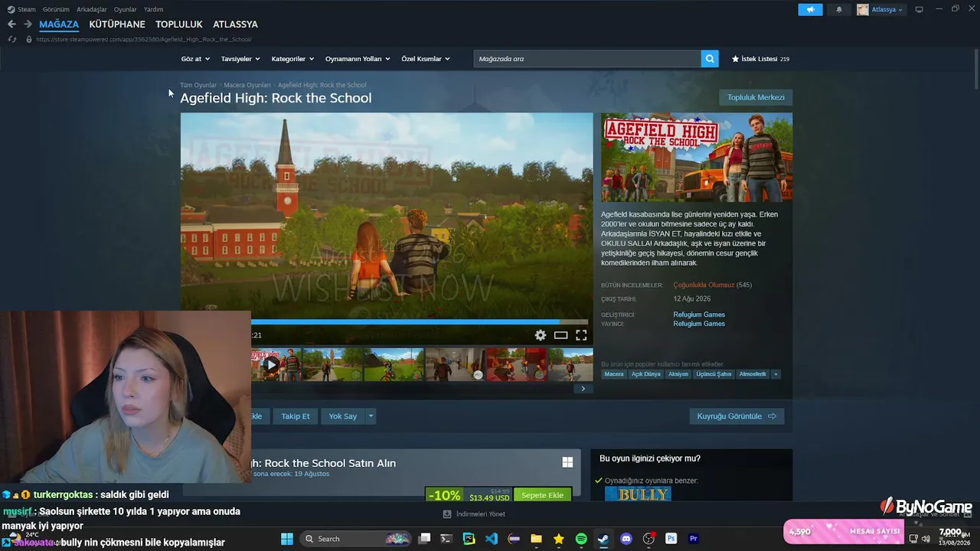Viewport: 980px width, 551px height.
Task: Open the Refugium Games developer link
Action: [x=699, y=315]
